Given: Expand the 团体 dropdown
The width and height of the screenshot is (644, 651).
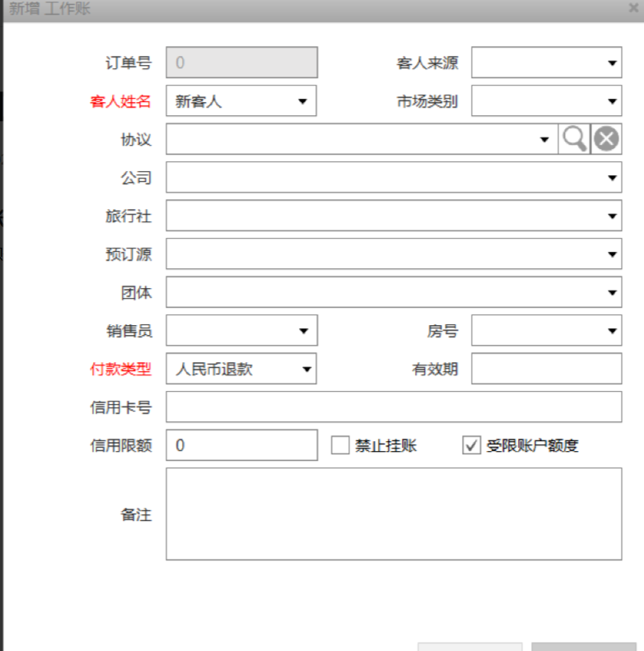Looking at the screenshot, I should pos(612,292).
